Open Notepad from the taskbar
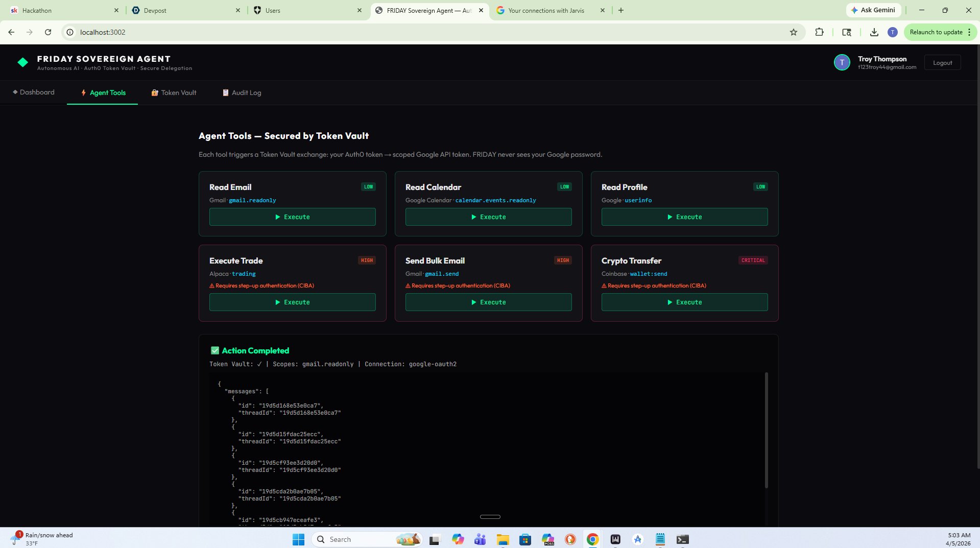Screen dimensions: 980x548 tap(660, 539)
